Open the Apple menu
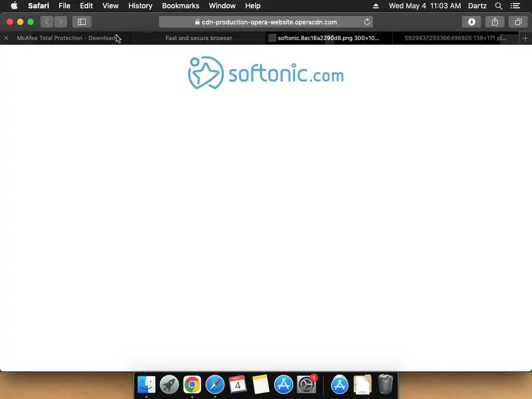The width and height of the screenshot is (532, 399). pyautogui.click(x=14, y=6)
